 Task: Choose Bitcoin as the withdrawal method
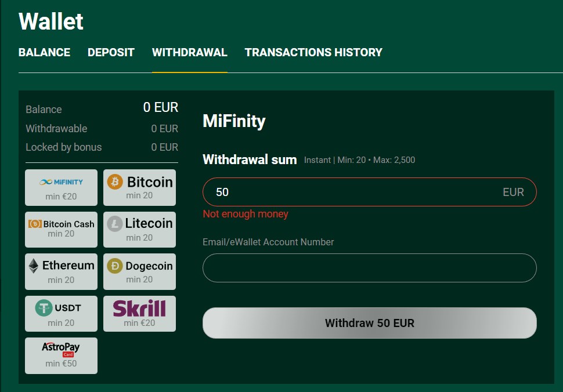139,187
